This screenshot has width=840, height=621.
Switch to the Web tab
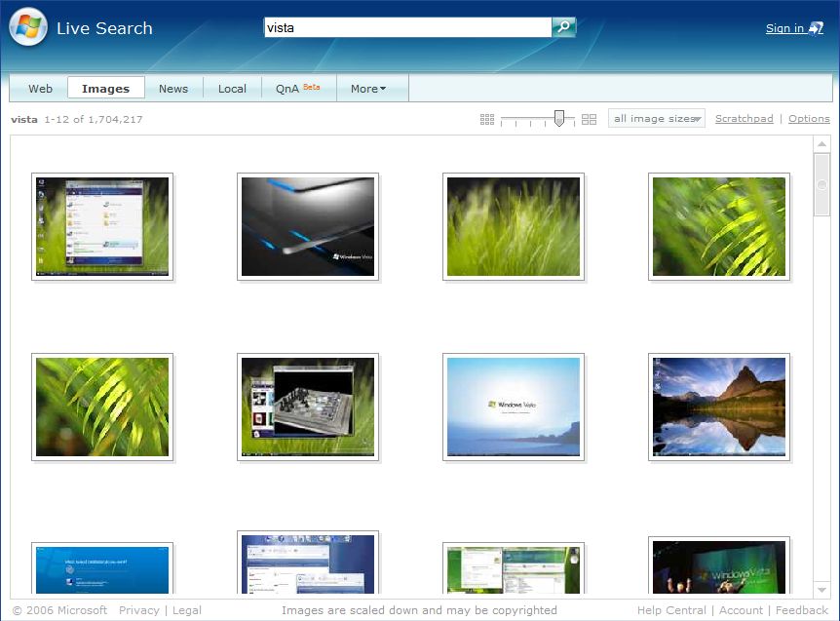[x=40, y=89]
